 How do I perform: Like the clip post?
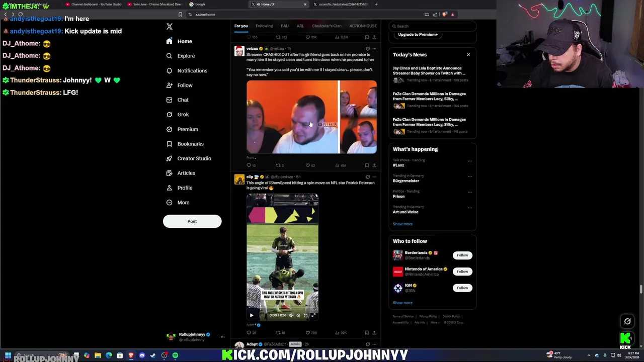click(311, 332)
